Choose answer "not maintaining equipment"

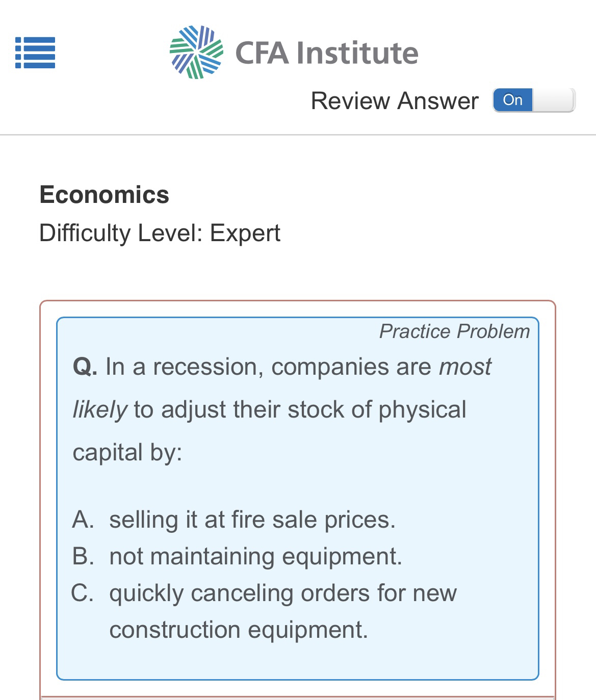click(x=255, y=556)
